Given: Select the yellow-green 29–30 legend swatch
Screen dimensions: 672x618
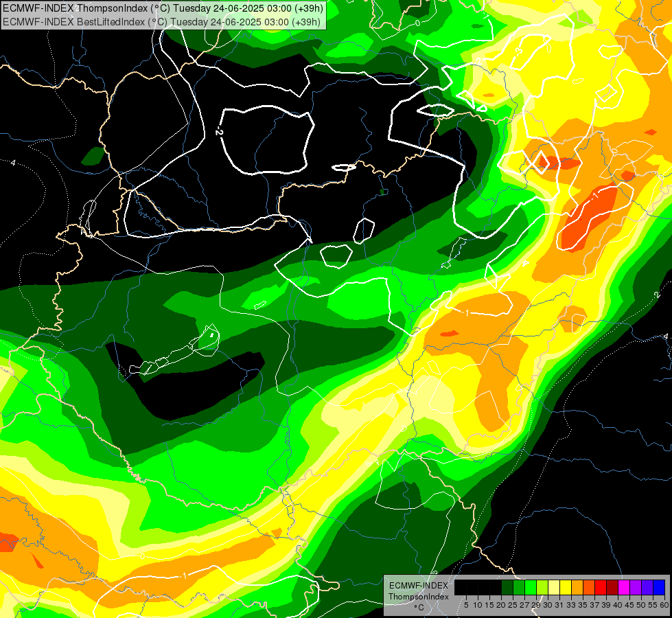Looking at the screenshot, I should [x=542, y=587].
